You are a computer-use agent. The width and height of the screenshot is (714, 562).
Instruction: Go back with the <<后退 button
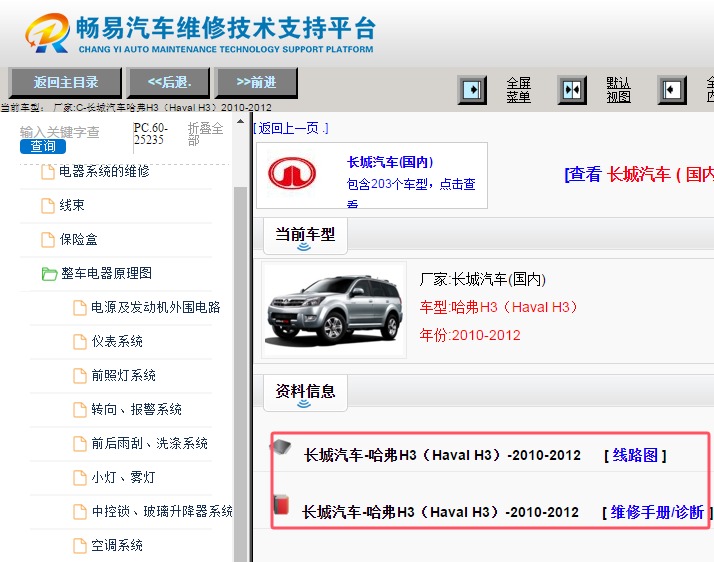pyautogui.click(x=169, y=82)
